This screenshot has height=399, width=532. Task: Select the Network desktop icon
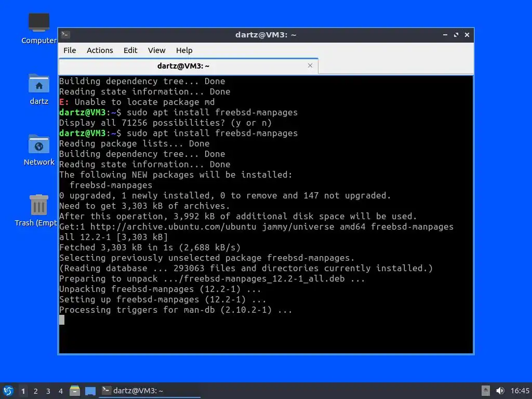pyautogui.click(x=39, y=150)
